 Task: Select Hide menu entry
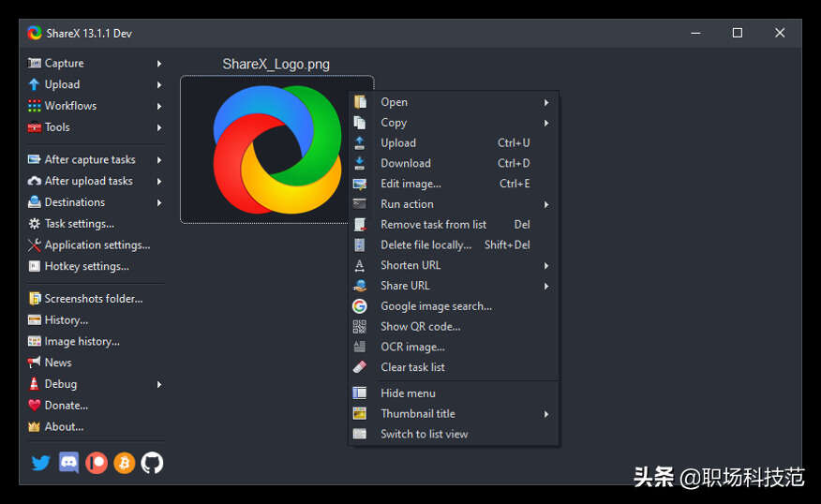454,393
